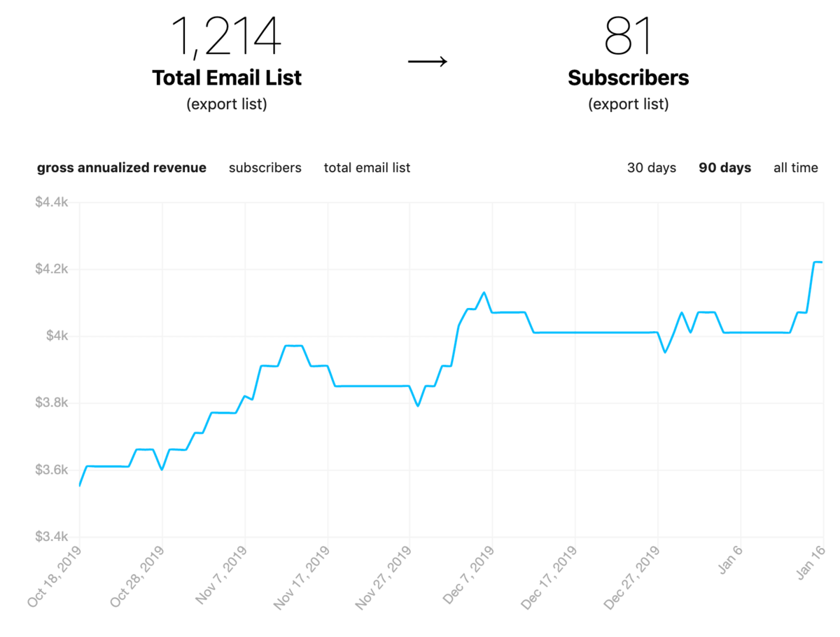Click the arrow between email list and subscribers
Screen dimensions: 840x637
pos(428,61)
